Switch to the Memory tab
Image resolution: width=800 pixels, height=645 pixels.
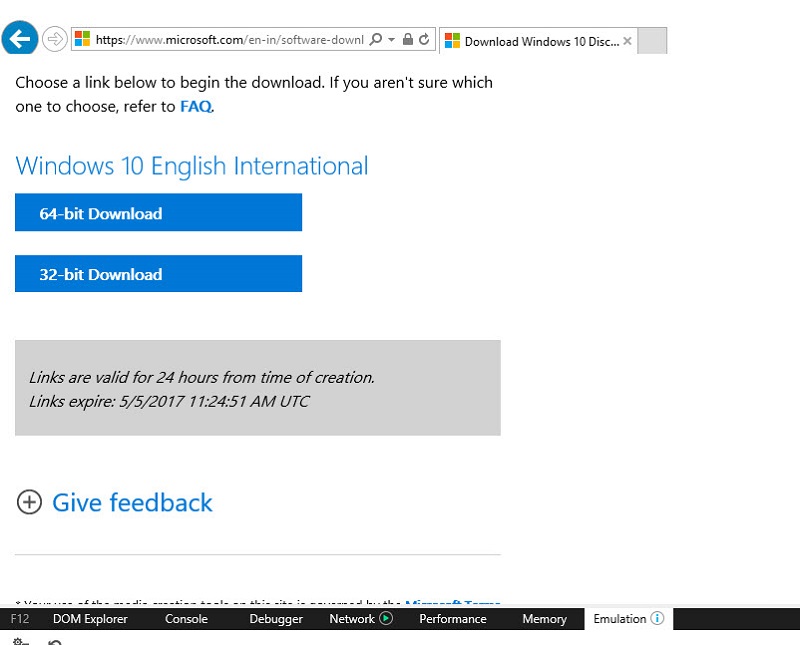544,618
